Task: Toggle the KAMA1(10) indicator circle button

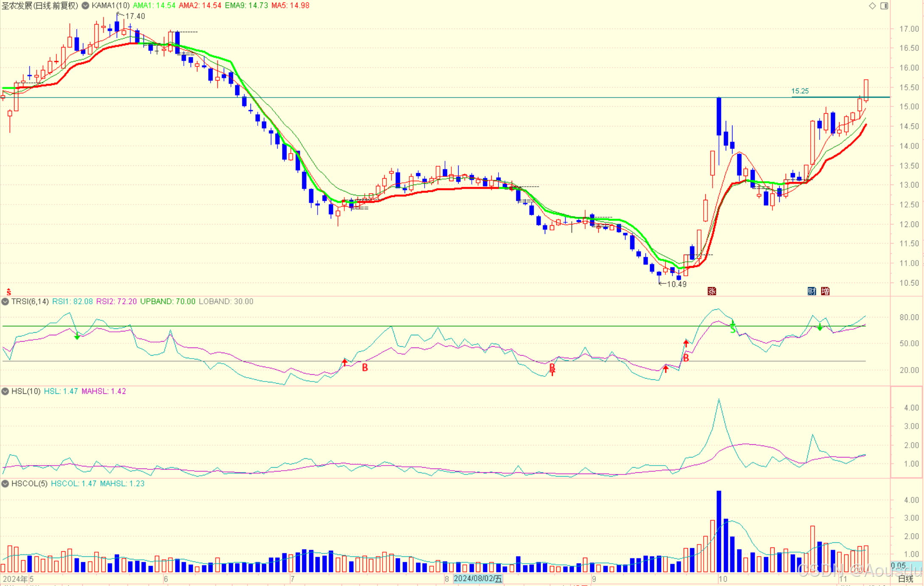Action: click(x=85, y=6)
